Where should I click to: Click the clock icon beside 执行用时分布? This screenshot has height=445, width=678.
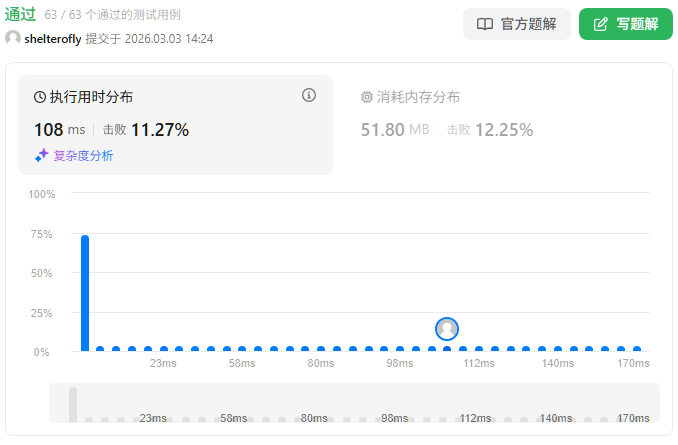(x=40, y=97)
